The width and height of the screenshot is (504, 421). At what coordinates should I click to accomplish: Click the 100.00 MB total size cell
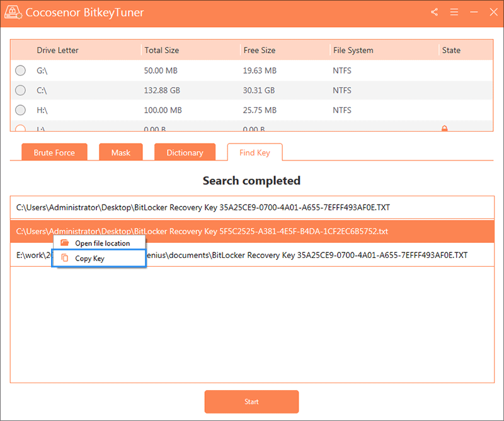click(x=163, y=111)
